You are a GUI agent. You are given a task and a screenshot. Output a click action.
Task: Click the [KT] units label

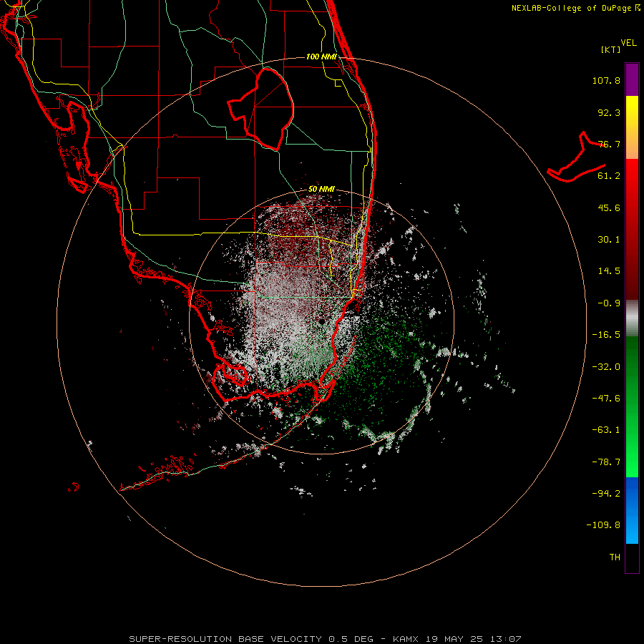click(x=611, y=49)
